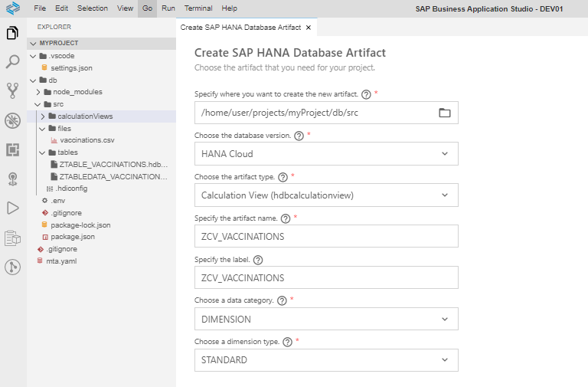Show help for artifact type
The image size is (588, 387).
tap(283, 177)
